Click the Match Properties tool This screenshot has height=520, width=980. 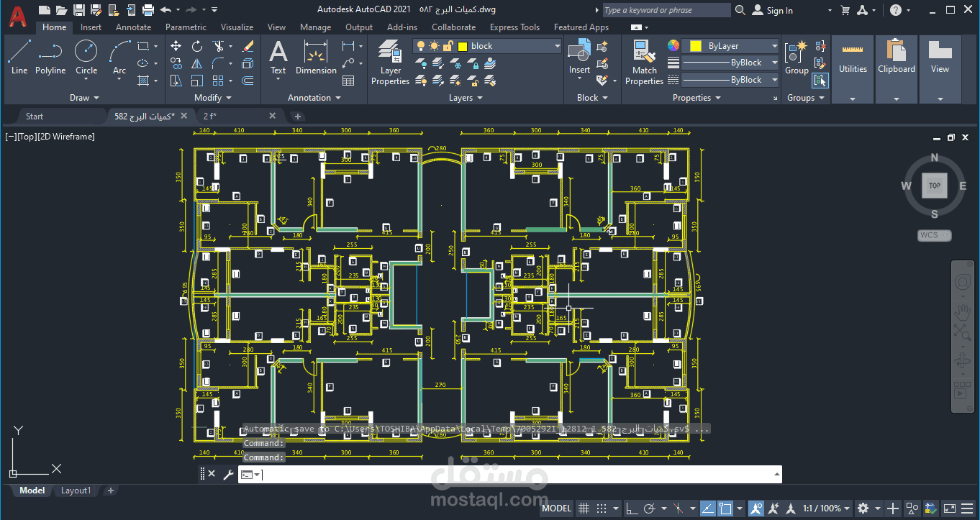pyautogui.click(x=644, y=62)
